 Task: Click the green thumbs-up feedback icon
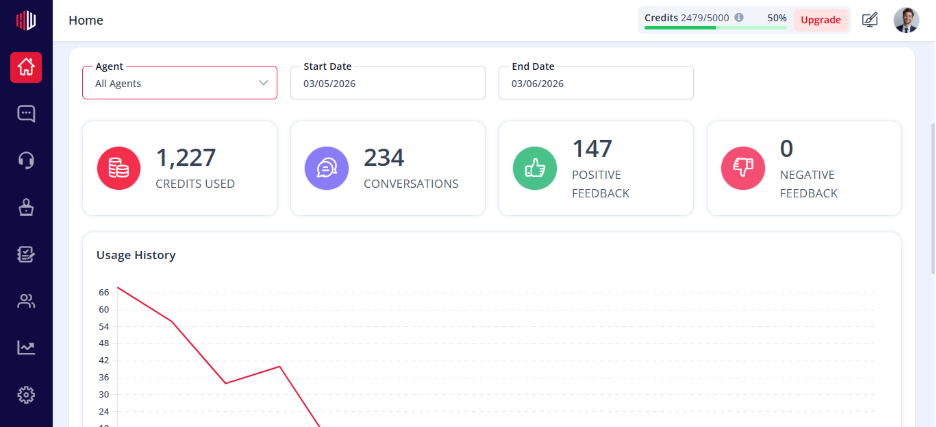pos(535,168)
